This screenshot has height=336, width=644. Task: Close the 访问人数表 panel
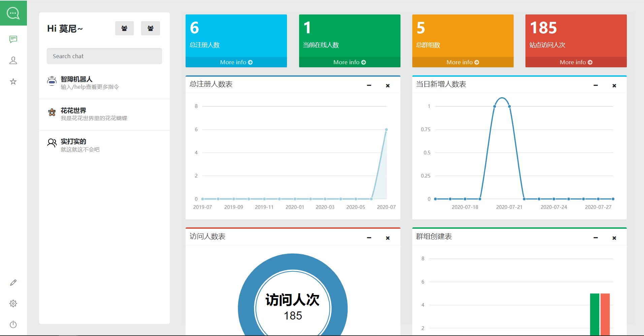[388, 238]
